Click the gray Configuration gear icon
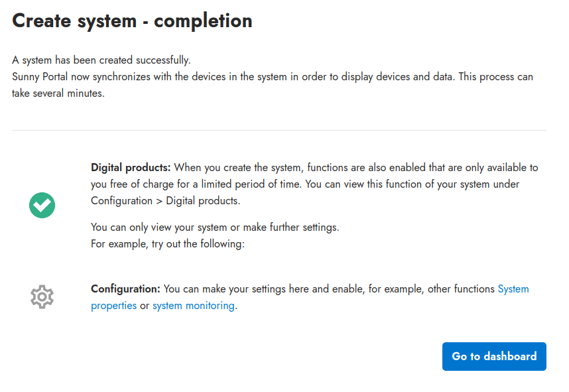Viewport: 569px width, 392px height. pyautogui.click(x=42, y=296)
